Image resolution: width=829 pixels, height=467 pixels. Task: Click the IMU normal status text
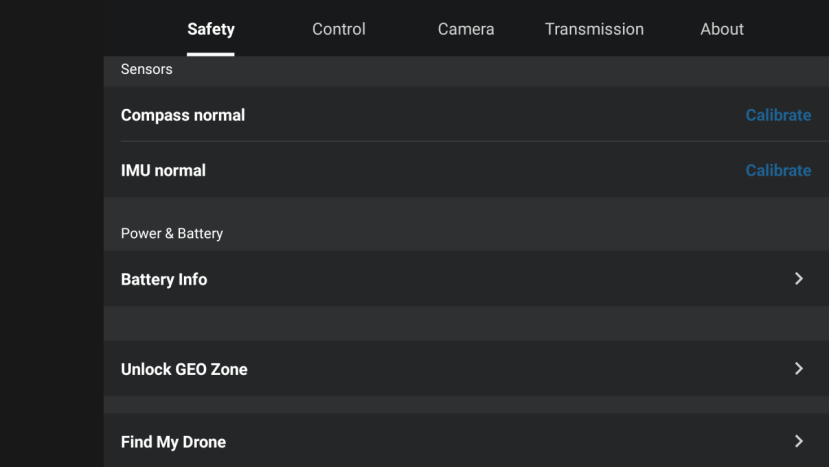click(x=163, y=171)
